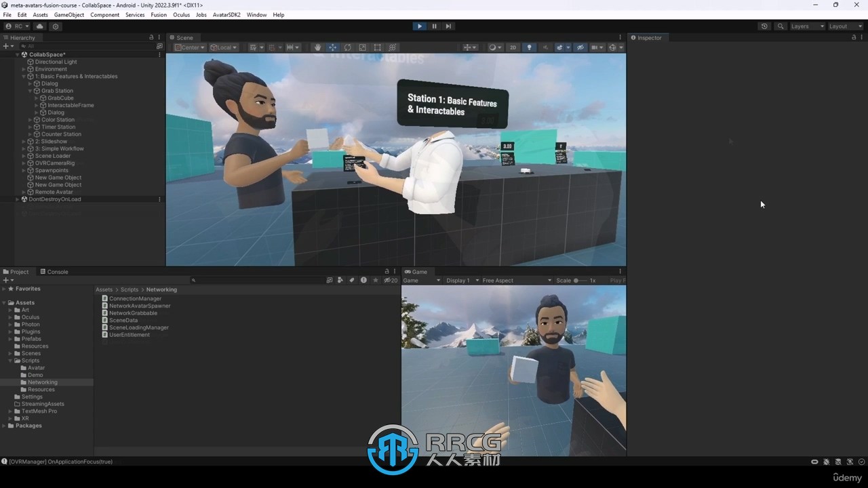Expand the Packages folder in Project panel
This screenshot has width=868, height=488.
5,426
